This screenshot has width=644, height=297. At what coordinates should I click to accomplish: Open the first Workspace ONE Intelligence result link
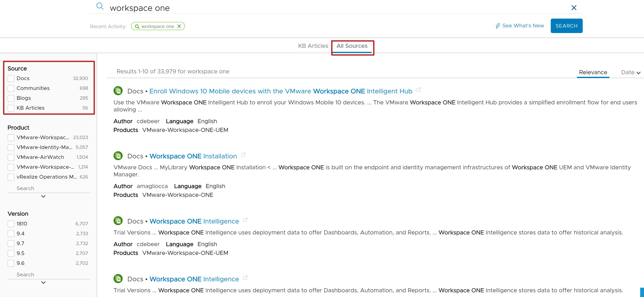pyautogui.click(x=194, y=221)
